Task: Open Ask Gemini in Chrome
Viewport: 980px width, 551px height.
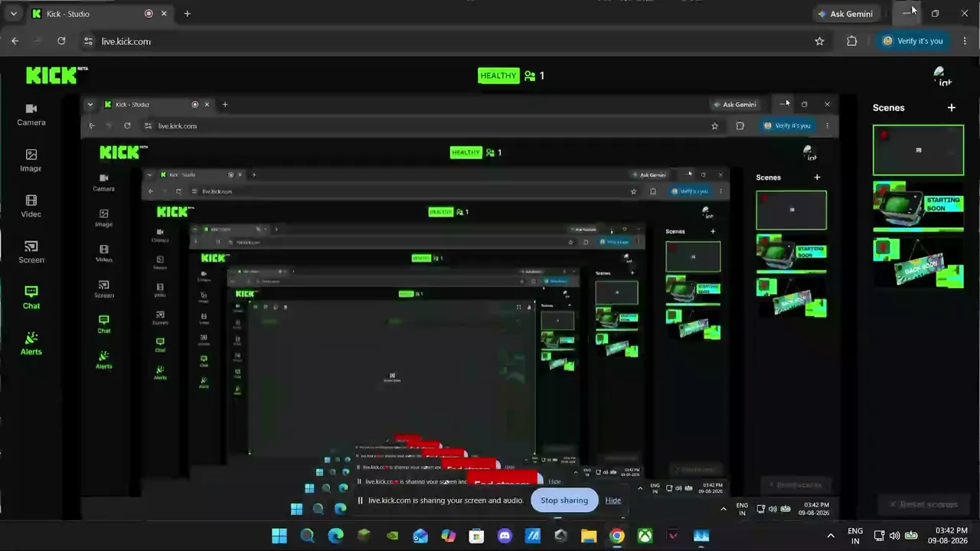Action: point(845,14)
